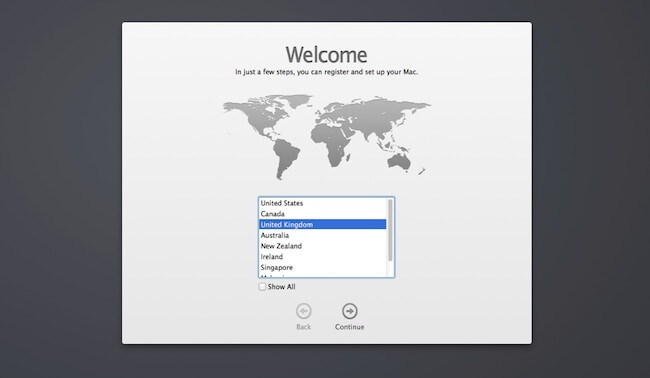Viewport: 650px width, 378px height.
Task: Click the world map image
Action: [x=327, y=137]
